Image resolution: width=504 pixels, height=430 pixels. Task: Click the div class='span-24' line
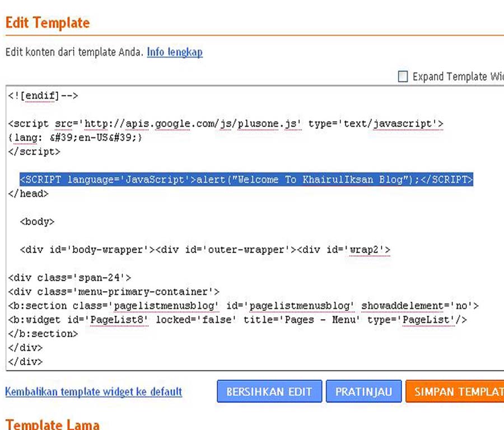[x=70, y=278]
